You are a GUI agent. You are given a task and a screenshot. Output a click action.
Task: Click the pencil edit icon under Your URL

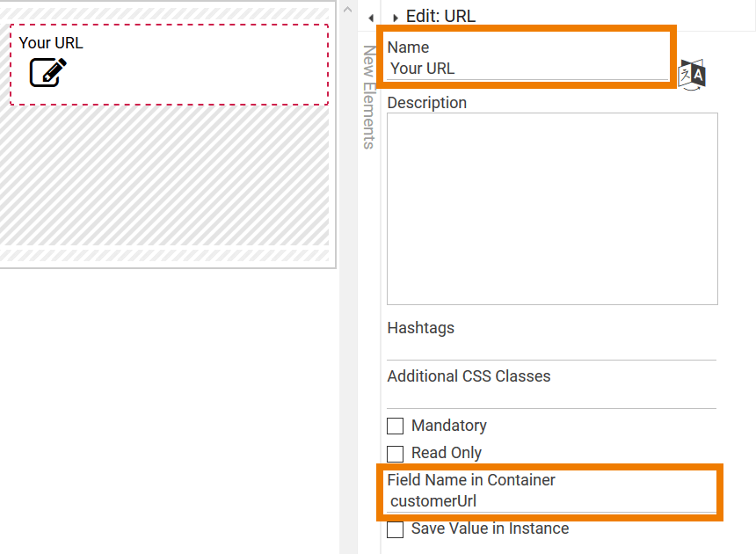(x=47, y=72)
